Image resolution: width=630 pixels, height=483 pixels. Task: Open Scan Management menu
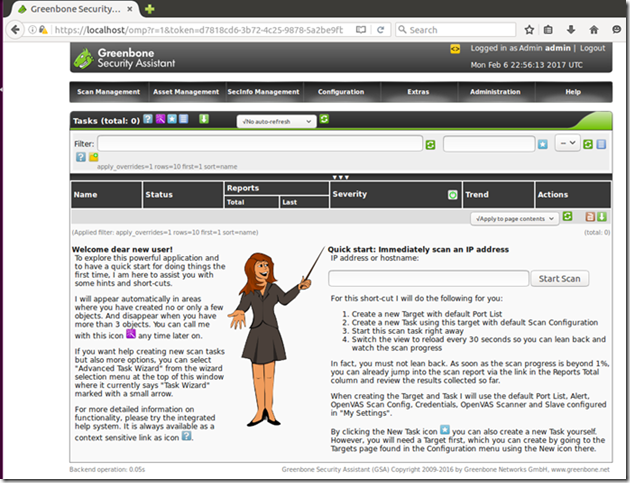click(108, 92)
